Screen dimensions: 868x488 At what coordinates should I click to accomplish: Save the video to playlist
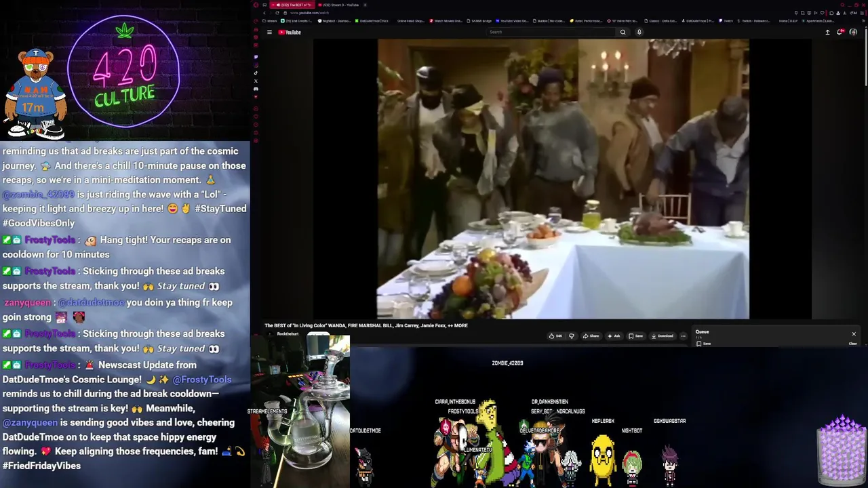click(x=635, y=335)
